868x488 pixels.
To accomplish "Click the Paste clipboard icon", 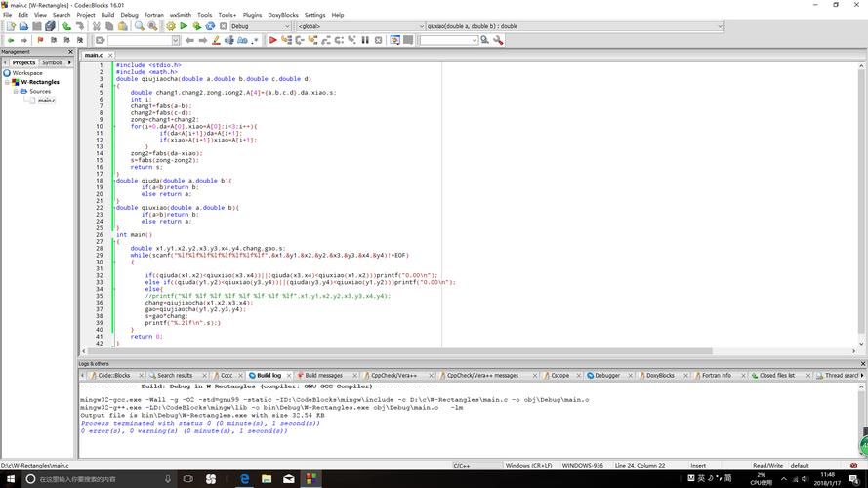I will click(123, 26).
